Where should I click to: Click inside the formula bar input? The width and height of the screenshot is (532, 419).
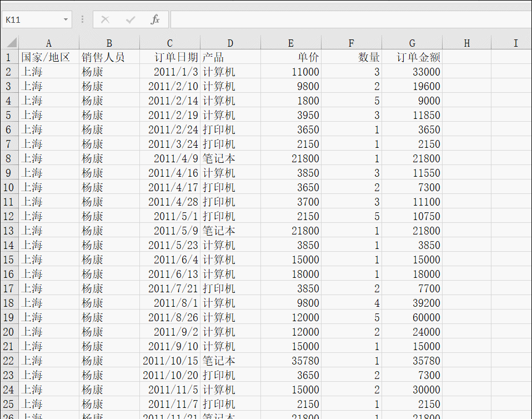coord(351,19)
